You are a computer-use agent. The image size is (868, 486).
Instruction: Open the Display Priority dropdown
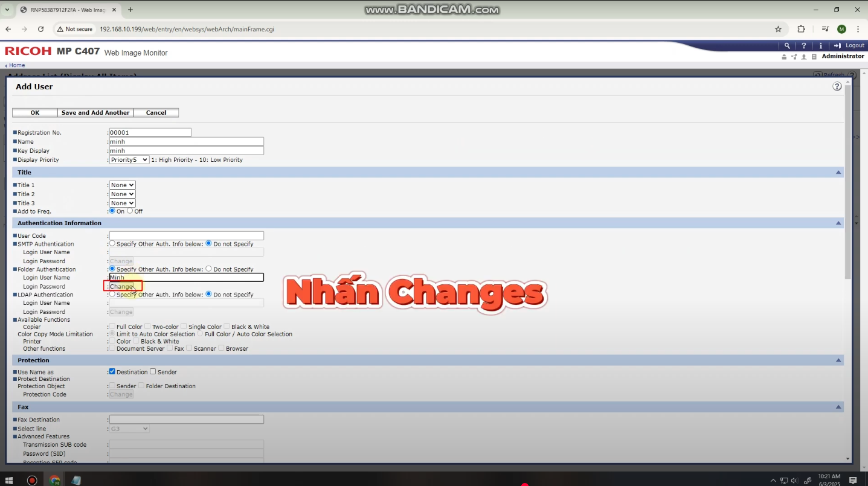[x=129, y=160]
